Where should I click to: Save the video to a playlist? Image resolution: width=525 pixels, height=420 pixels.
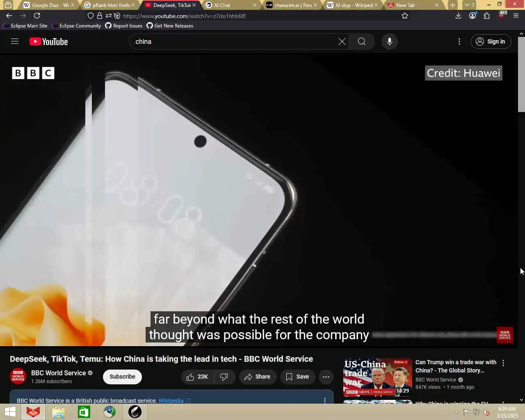click(x=297, y=377)
